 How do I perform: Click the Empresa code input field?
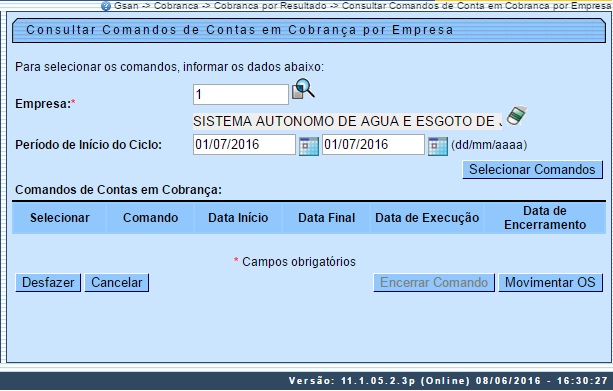(x=241, y=94)
